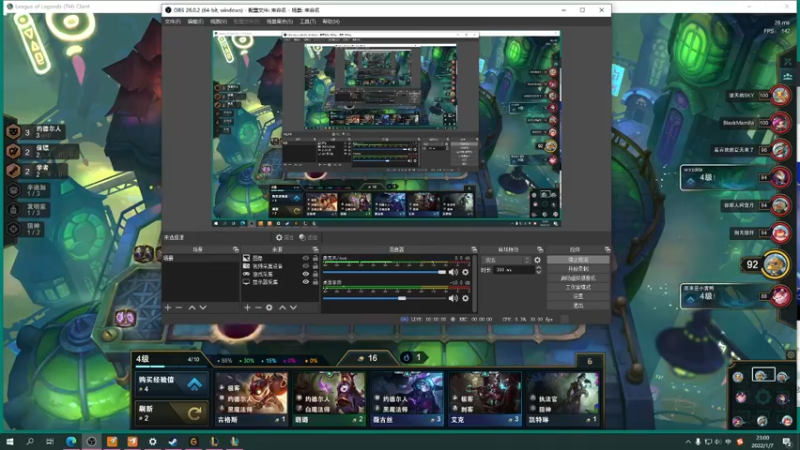The image size is (800, 450).
Task: Open the Tools menu in OBS
Action: tap(308, 21)
